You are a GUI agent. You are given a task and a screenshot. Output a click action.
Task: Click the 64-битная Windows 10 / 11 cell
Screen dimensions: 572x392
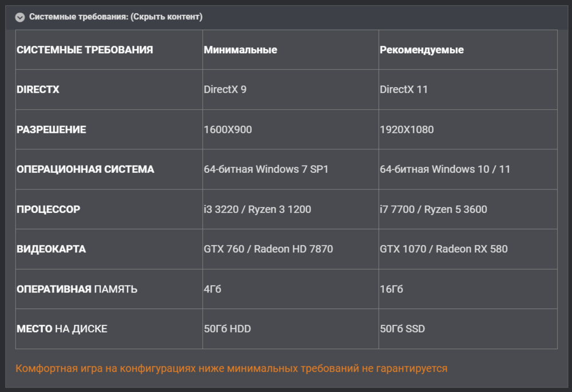(444, 169)
